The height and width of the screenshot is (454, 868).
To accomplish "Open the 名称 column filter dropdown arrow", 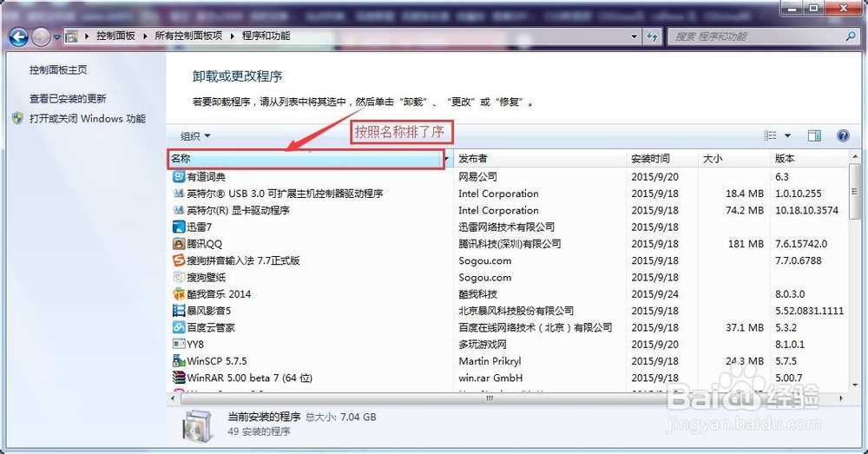I will point(447,159).
